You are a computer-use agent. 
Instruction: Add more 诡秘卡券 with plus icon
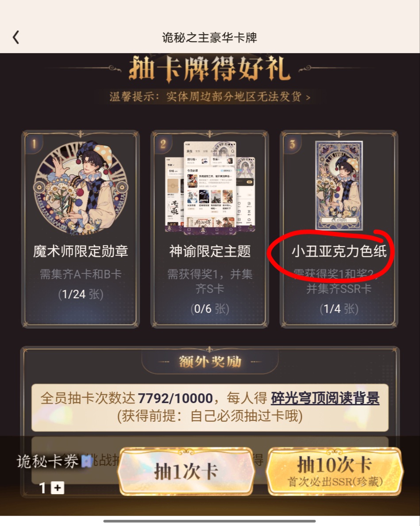pos(58,488)
